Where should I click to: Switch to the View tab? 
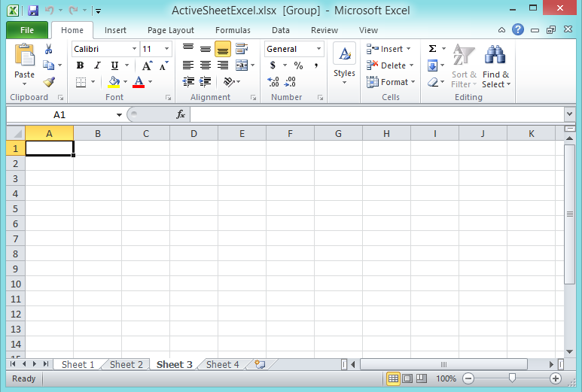point(368,30)
